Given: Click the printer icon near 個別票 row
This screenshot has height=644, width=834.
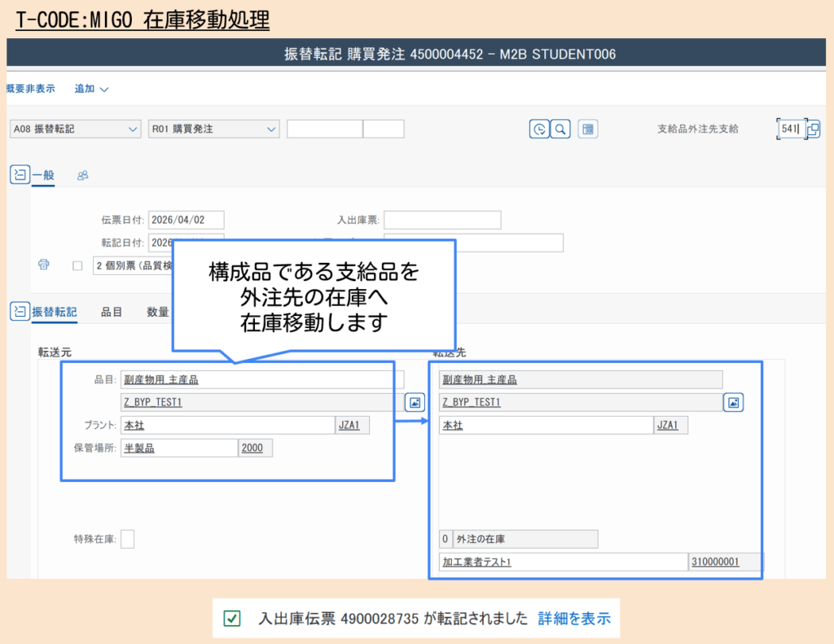Looking at the screenshot, I should (43, 265).
